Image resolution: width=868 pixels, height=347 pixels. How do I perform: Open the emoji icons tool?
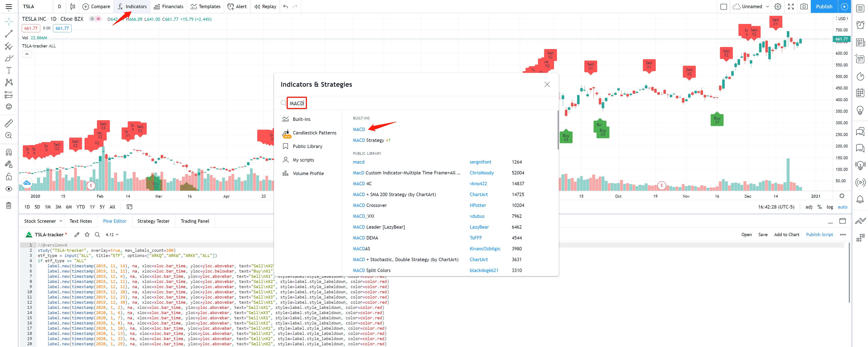[9, 107]
